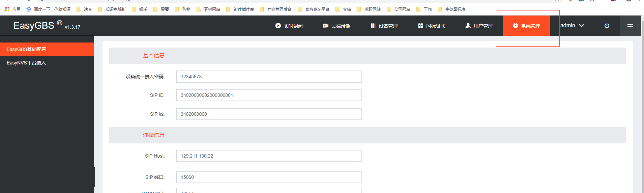Open 用户管理 user management

pos(479,26)
